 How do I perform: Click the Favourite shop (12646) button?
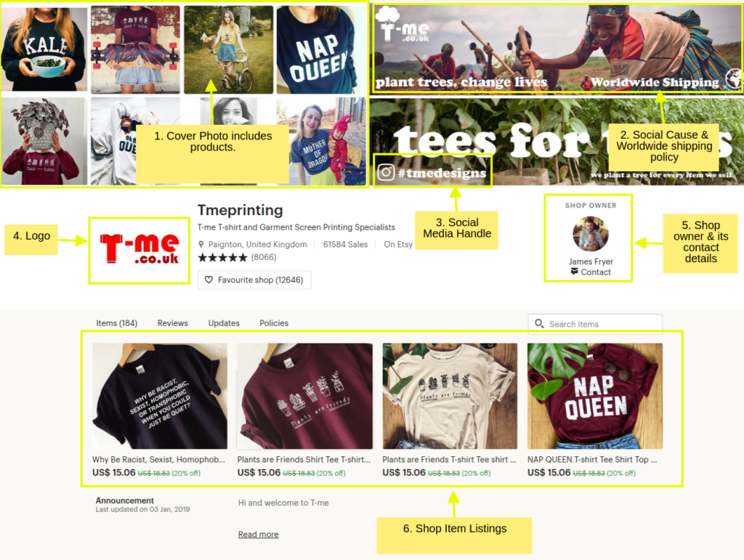(x=254, y=280)
